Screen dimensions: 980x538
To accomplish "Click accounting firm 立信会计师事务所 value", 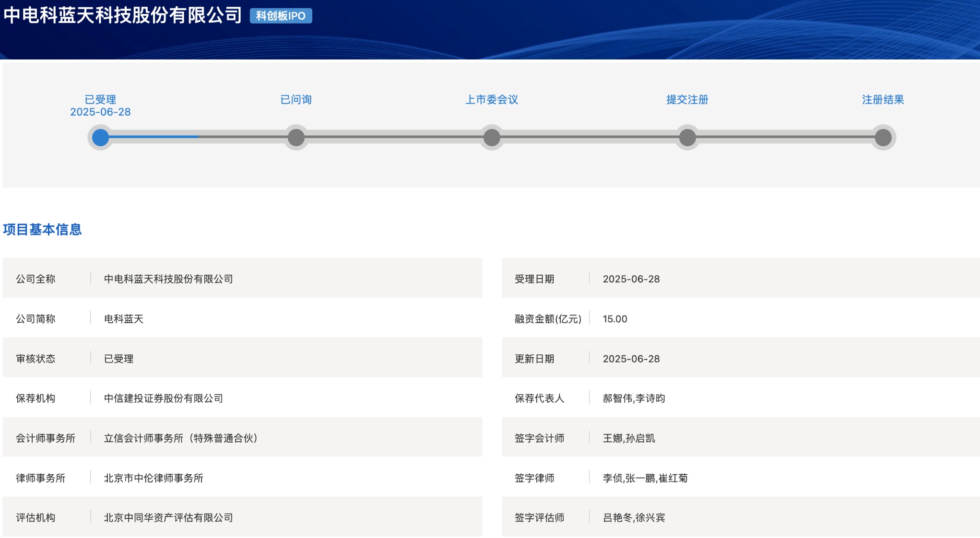I will (x=180, y=438).
